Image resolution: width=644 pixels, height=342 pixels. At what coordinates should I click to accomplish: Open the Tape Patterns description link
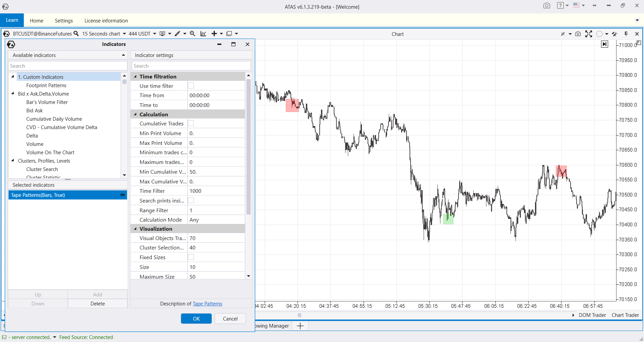[x=207, y=304]
